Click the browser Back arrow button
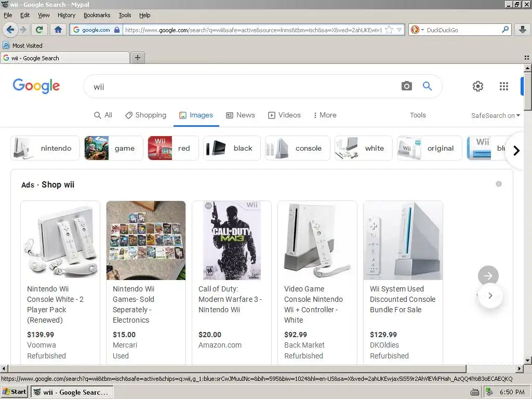The width and height of the screenshot is (532, 399). pyautogui.click(x=10, y=30)
